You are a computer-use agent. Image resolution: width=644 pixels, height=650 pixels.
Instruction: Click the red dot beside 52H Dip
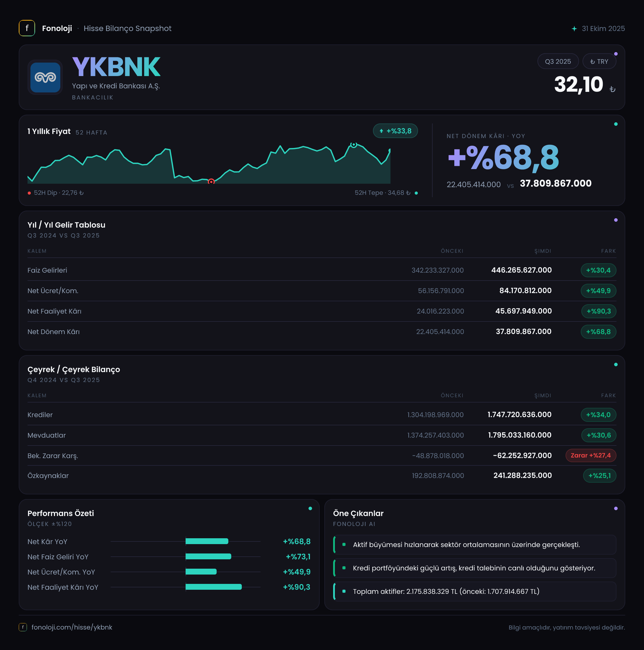click(x=29, y=193)
